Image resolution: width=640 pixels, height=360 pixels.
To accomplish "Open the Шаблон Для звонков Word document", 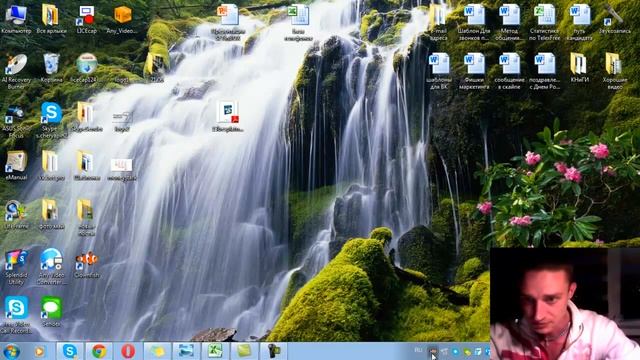I will 473,22.
